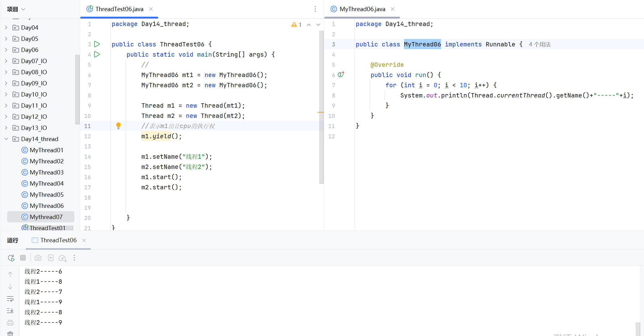Image resolution: width=644 pixels, height=336 pixels.
Task: Switch to ThreadTest06.java editor tab
Action: click(119, 9)
